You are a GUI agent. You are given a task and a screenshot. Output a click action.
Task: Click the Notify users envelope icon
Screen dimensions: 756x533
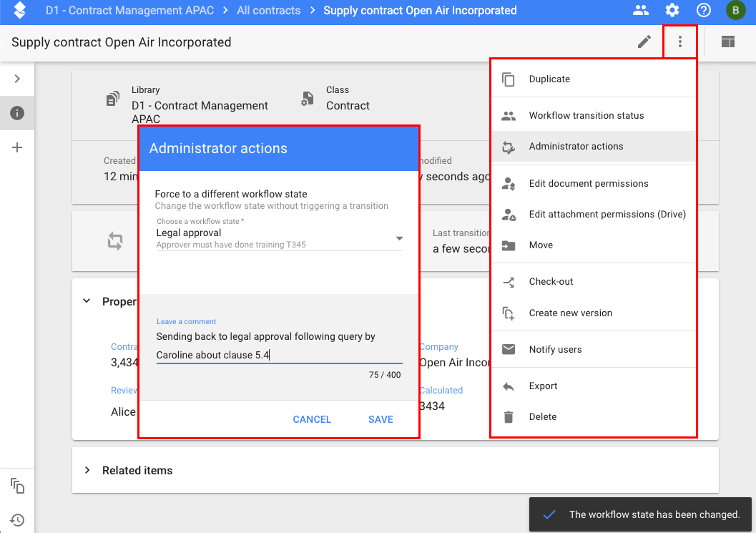click(509, 349)
